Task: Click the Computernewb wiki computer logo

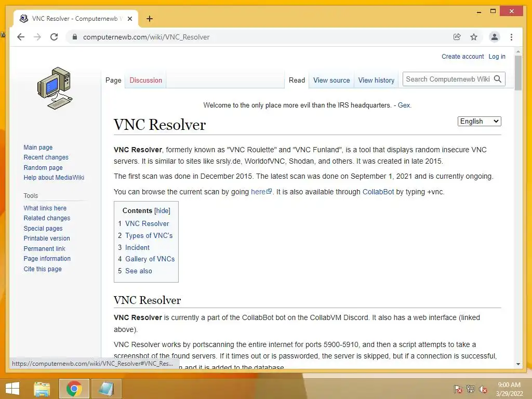Action: point(55,88)
